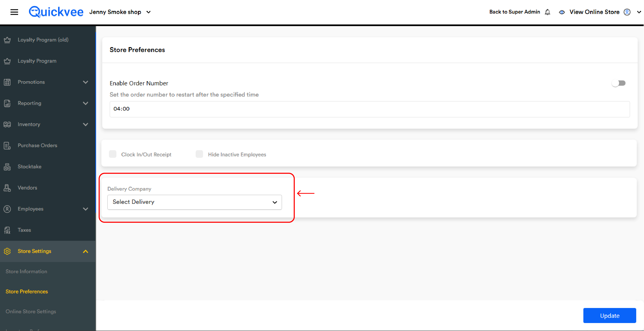Open the Jenny Smoke shop store switcher
This screenshot has height=331, width=644.
(120, 12)
